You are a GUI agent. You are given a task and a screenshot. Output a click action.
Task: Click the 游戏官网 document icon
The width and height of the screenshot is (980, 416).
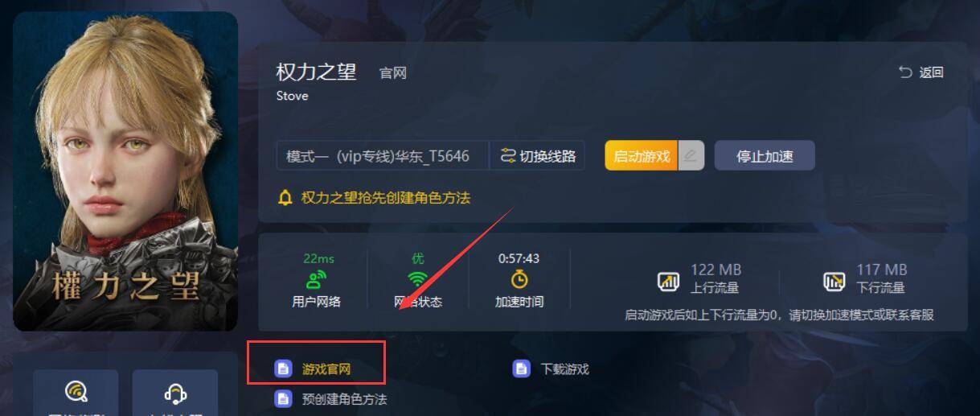(x=283, y=369)
